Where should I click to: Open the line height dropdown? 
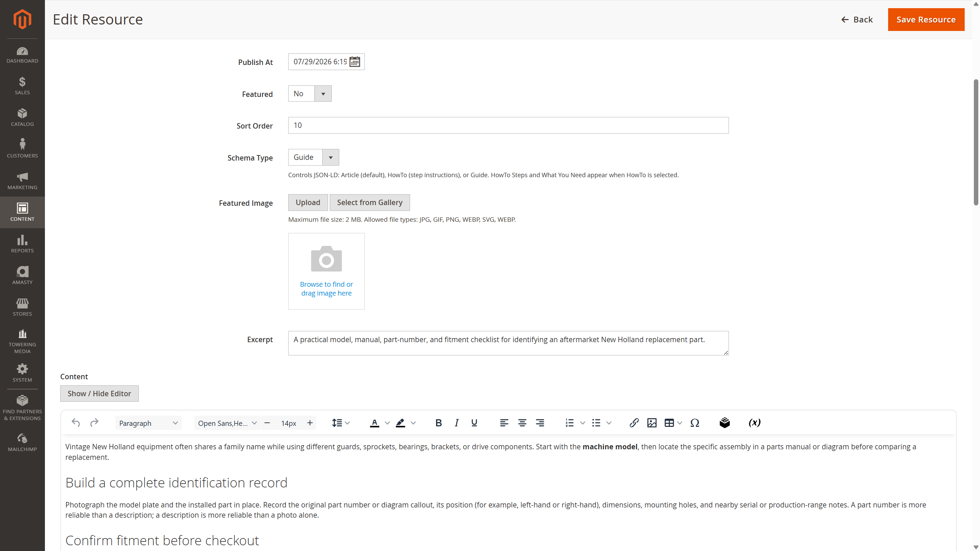tap(341, 423)
